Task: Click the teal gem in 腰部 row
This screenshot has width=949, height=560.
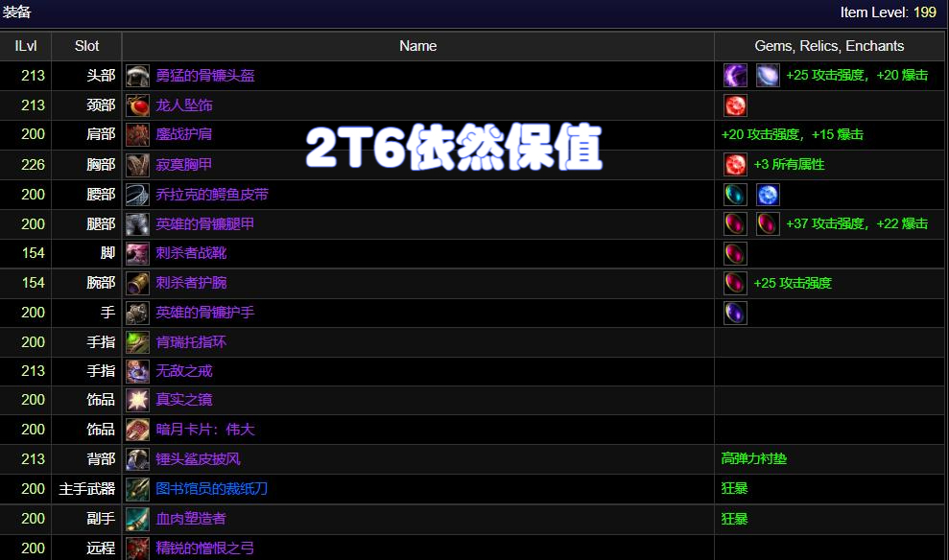Action: point(735,194)
